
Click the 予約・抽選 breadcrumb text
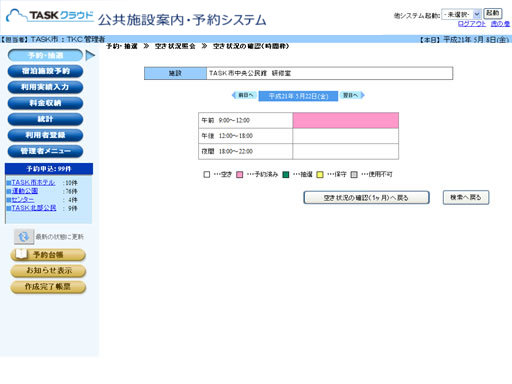(122, 46)
